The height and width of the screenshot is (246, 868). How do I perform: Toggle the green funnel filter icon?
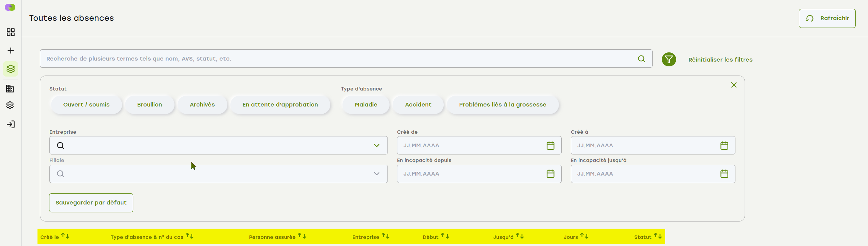(669, 60)
